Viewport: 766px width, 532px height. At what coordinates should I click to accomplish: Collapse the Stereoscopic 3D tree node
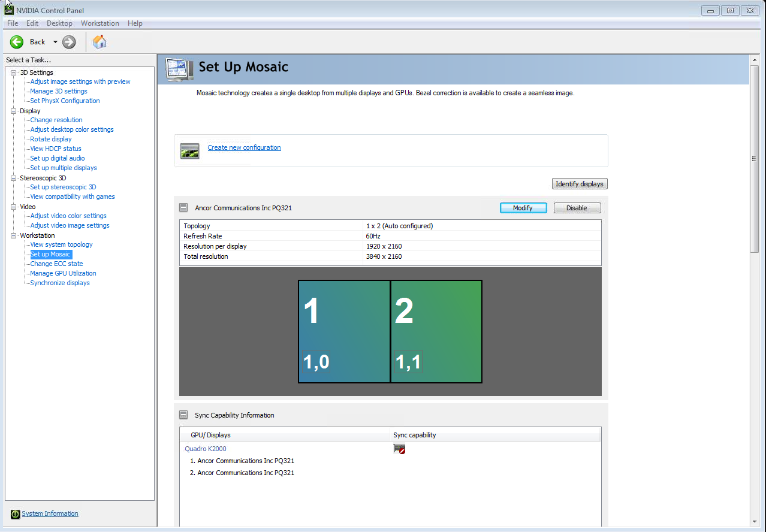click(x=14, y=178)
